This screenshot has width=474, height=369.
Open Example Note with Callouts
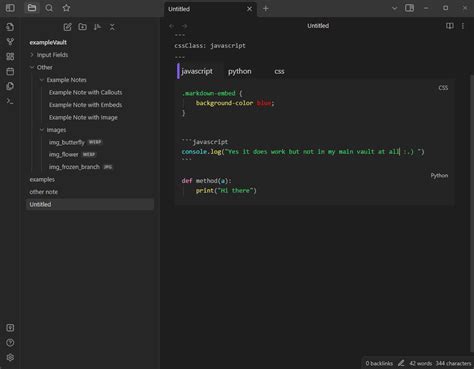85,92
